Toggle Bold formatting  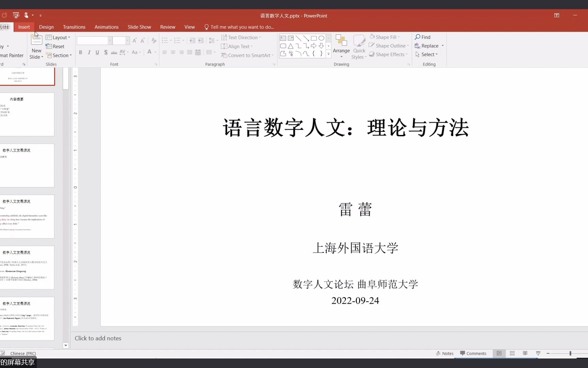81,52
